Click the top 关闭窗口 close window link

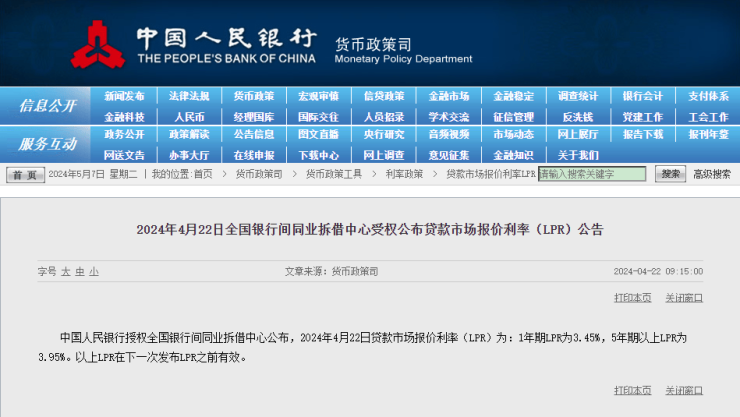(x=684, y=297)
